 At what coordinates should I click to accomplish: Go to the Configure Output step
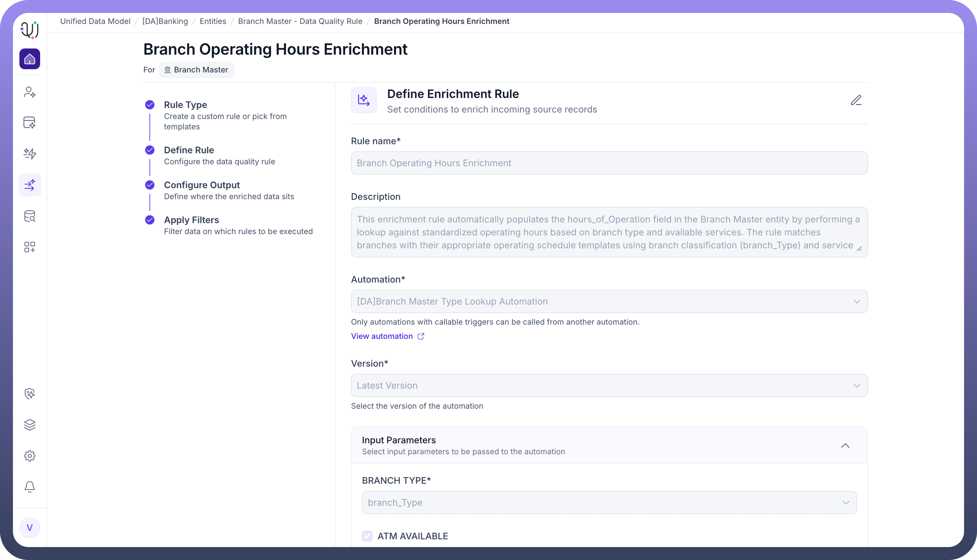(x=202, y=185)
